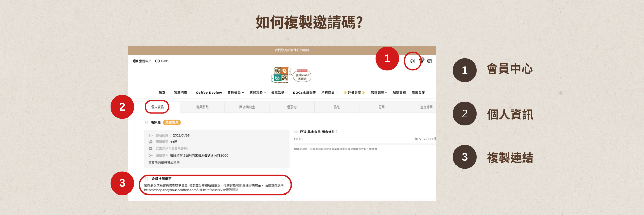Image resolution: width=644 pixels, height=215 pixels.
Task: Switch to the 優惠券 tab
Action: click(292, 107)
